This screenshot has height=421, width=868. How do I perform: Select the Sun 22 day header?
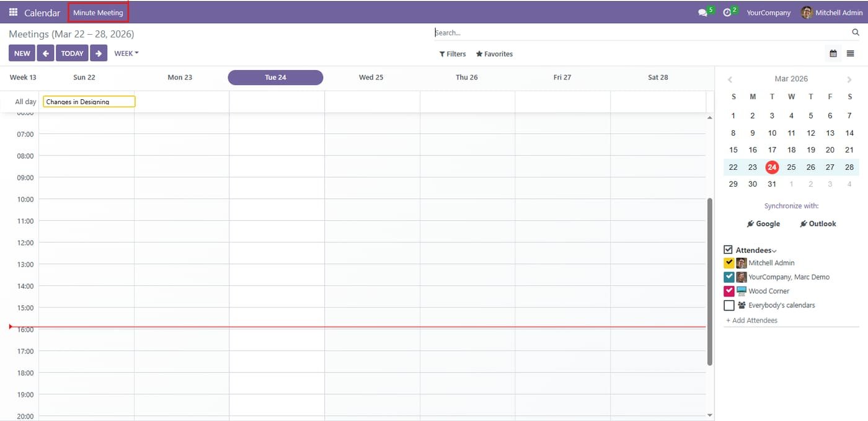pos(84,78)
